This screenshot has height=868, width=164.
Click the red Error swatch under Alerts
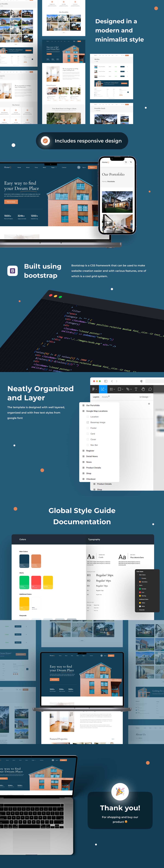[36, 583]
